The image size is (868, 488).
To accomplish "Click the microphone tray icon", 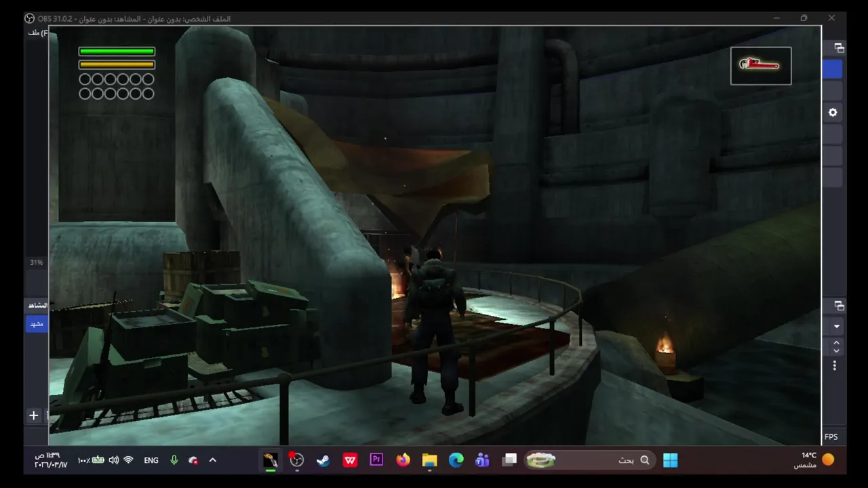I will [174, 460].
